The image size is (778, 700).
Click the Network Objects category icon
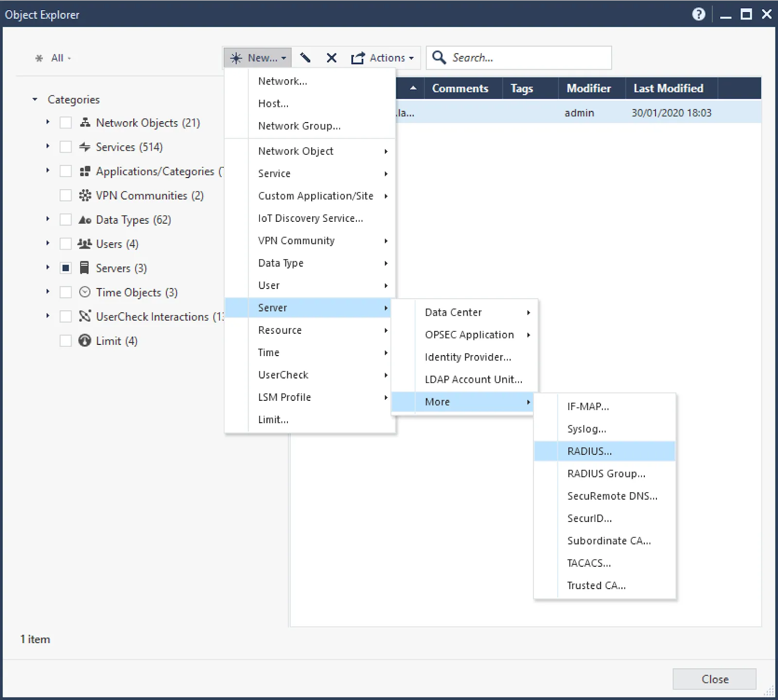click(85, 123)
